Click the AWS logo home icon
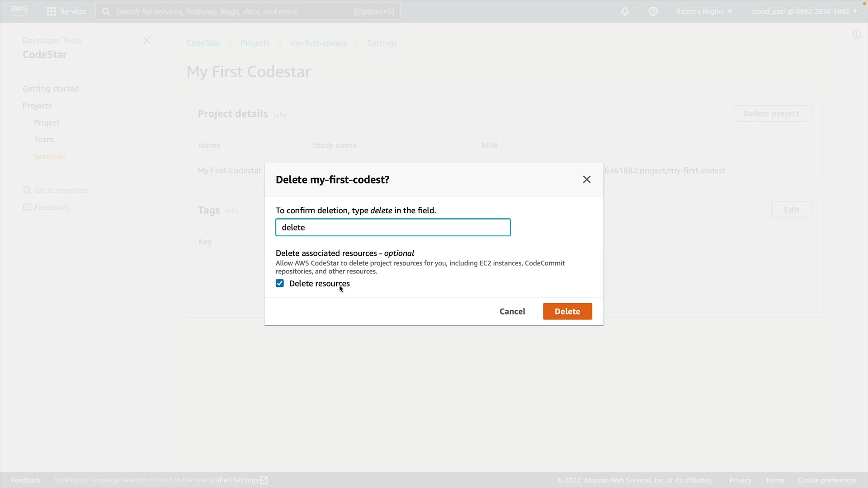Screen dimensions: 868x488 coord(19,11)
